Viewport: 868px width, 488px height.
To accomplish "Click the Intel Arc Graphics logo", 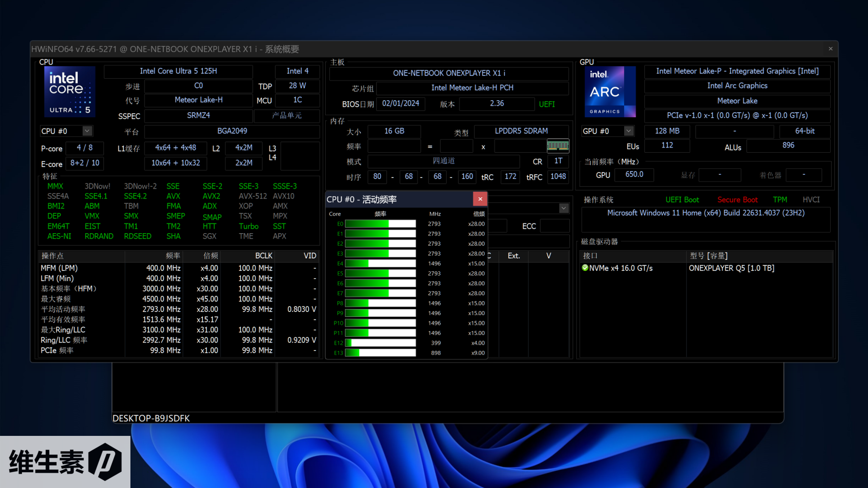I will click(610, 92).
